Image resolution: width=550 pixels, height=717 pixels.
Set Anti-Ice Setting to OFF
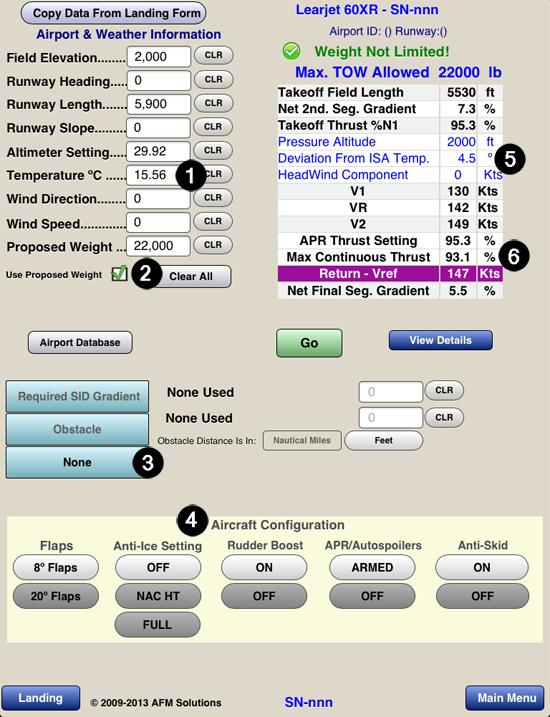pyautogui.click(x=158, y=567)
